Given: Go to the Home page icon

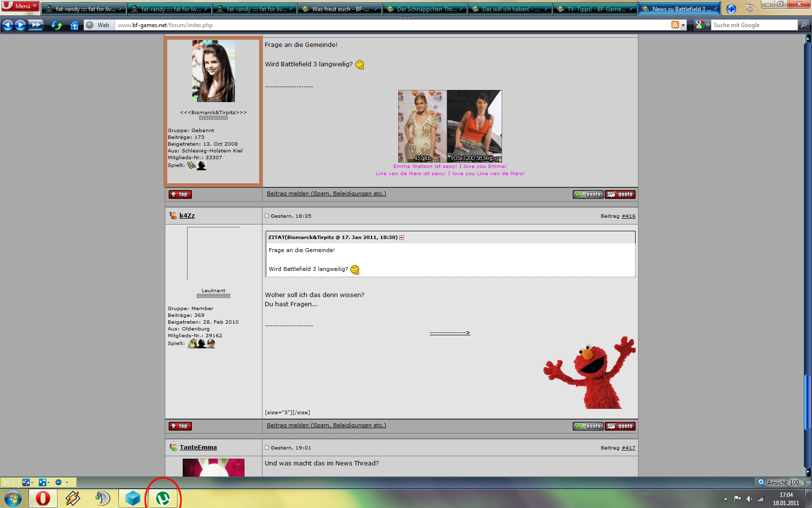Looking at the screenshot, I should 74,25.
